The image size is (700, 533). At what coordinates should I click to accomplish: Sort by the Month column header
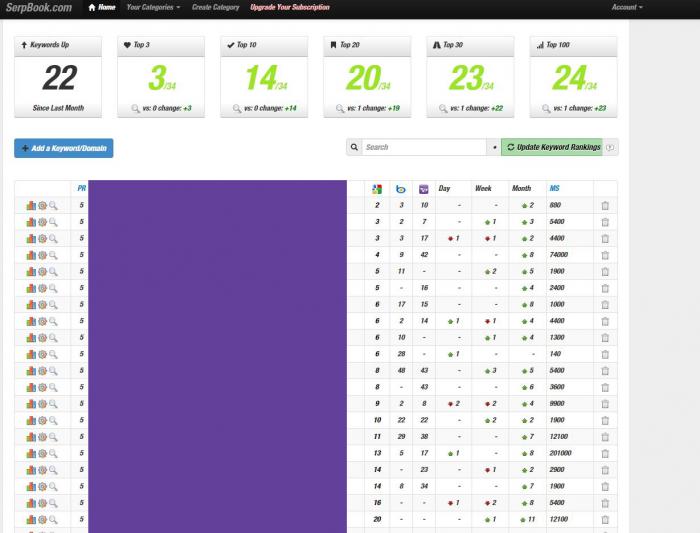click(x=521, y=188)
